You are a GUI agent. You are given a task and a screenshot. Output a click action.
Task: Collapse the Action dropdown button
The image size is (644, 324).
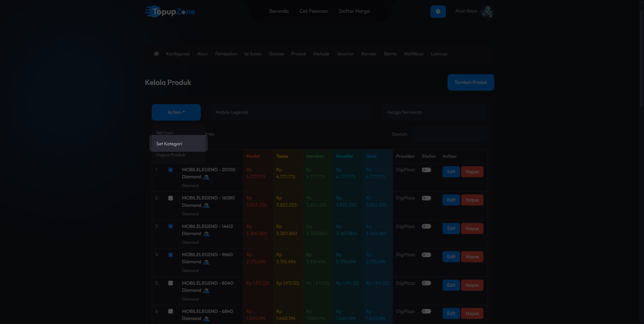[x=176, y=112]
